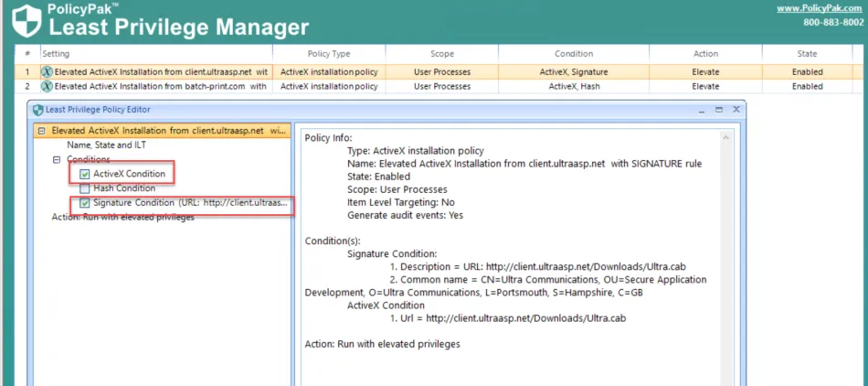
Task: Click the Policy Editor title bar shield icon
Action: 37,109
